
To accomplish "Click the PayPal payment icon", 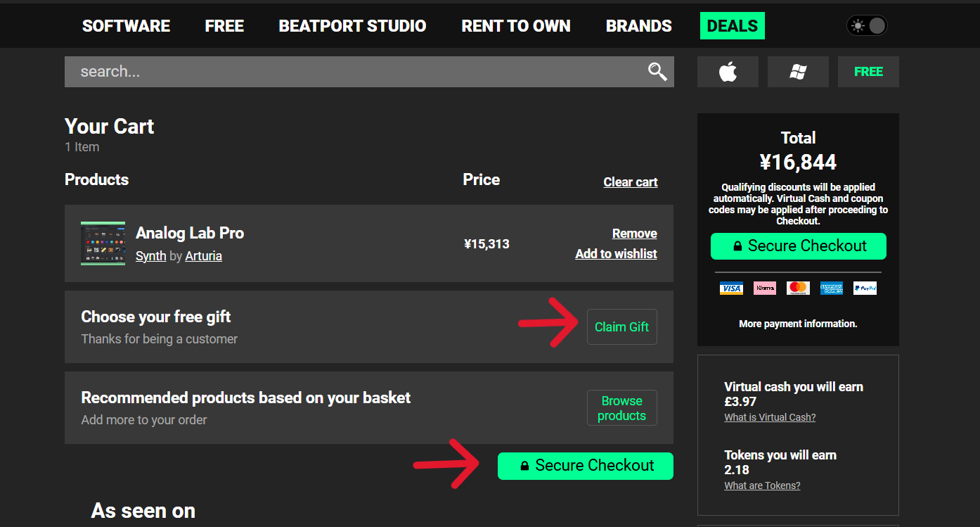I will pos(865,288).
